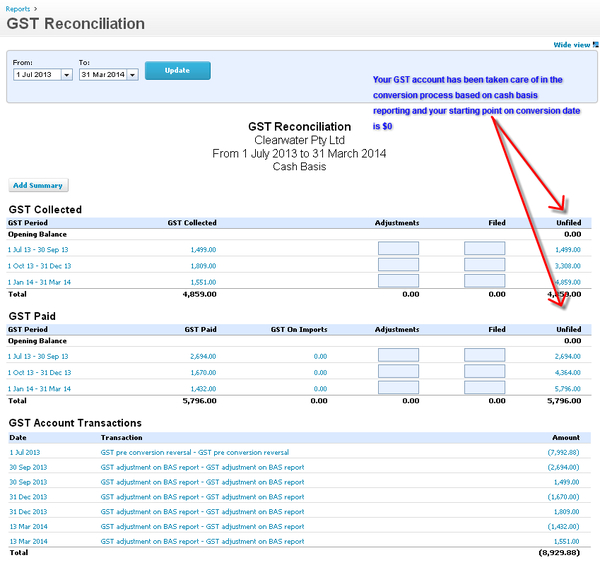Select Filed field for Jan-Mar GST Collected row
This screenshot has width=600, height=565.
tap(485, 281)
